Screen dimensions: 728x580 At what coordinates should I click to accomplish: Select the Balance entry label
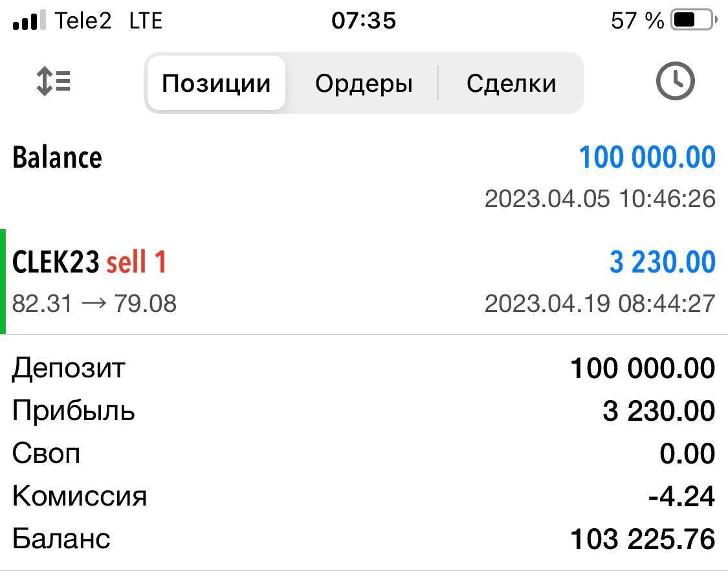tap(57, 158)
